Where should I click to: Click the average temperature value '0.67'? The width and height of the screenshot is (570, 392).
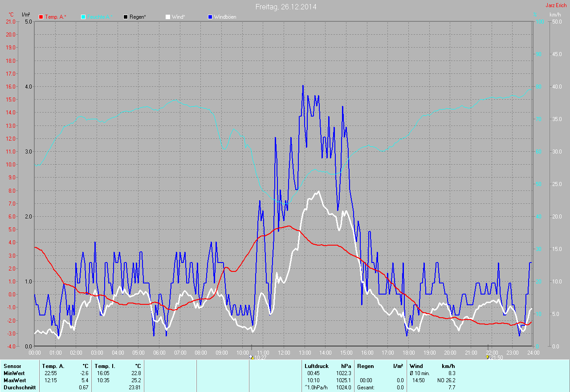pos(84,388)
